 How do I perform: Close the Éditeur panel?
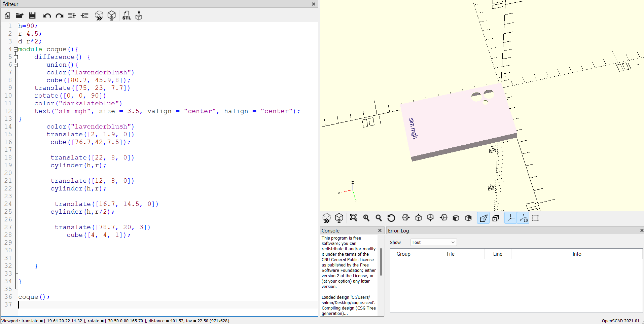[x=314, y=4]
